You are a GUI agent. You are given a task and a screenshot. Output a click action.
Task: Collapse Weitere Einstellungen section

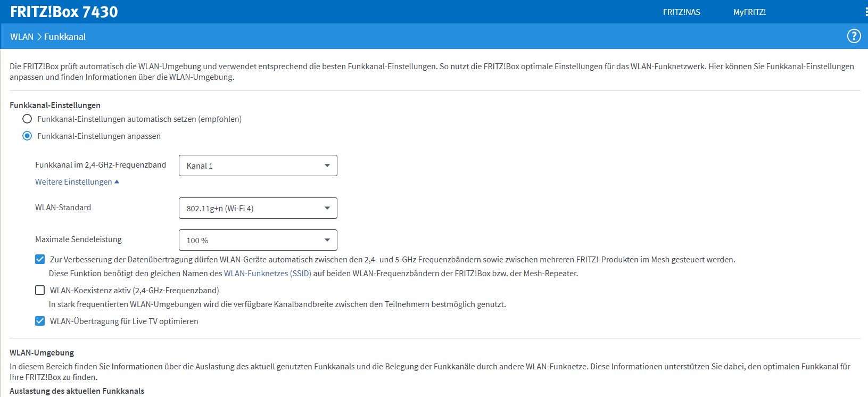[77, 181]
